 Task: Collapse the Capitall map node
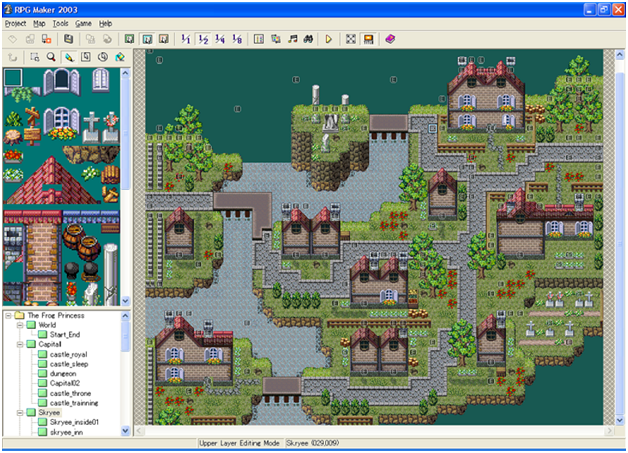pyautogui.click(x=20, y=344)
